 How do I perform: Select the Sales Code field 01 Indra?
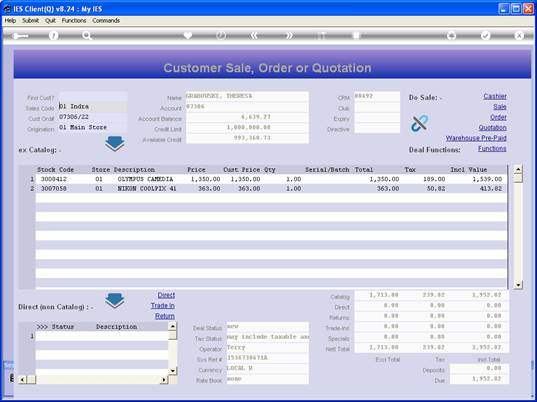point(93,106)
